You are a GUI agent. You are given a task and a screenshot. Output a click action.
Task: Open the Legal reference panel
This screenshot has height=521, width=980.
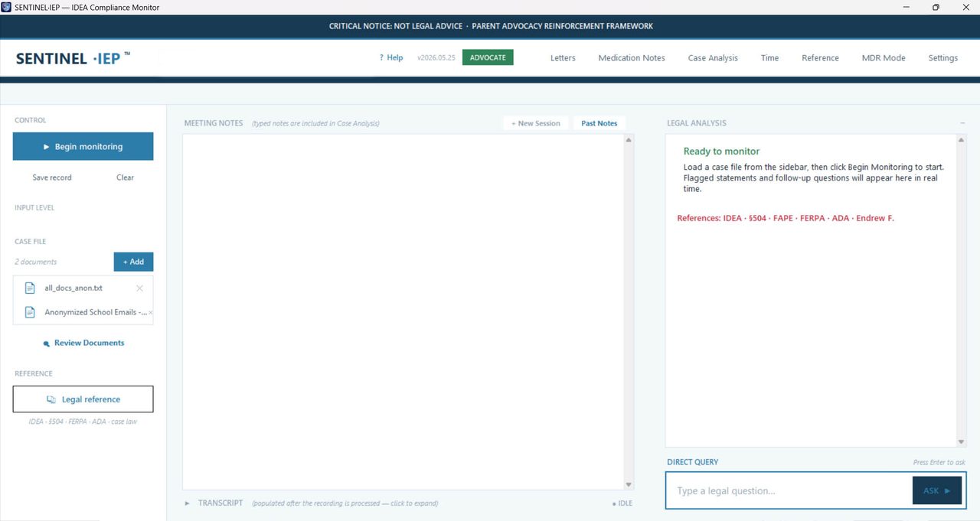point(83,399)
